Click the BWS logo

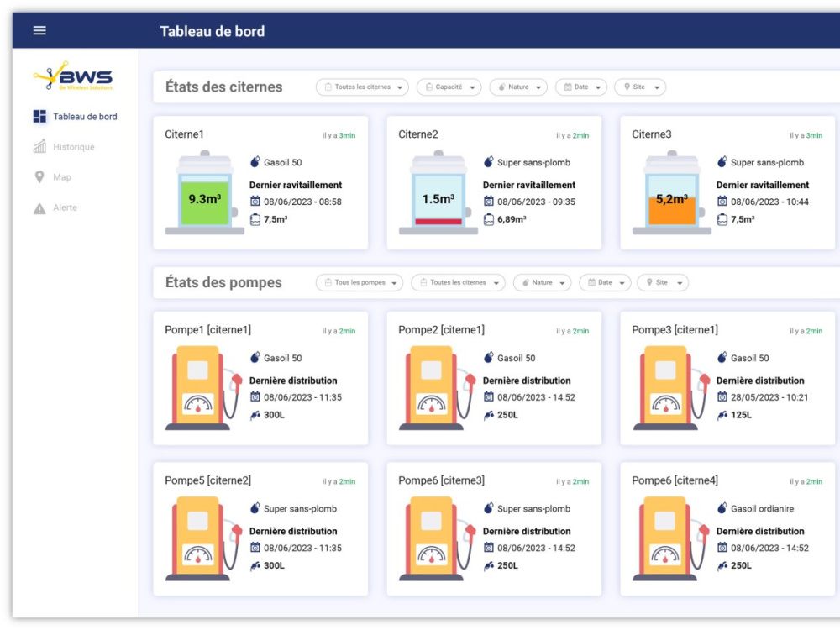pyautogui.click(x=73, y=76)
